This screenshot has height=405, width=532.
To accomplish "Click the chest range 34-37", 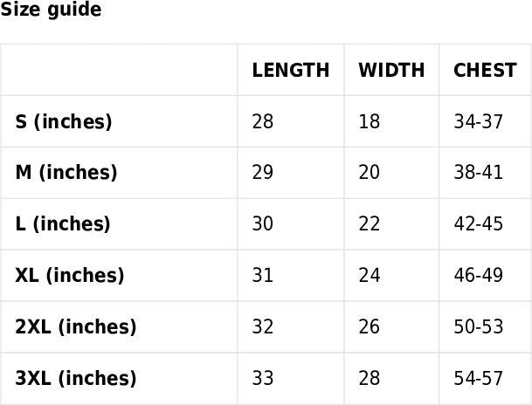I will coord(479,121).
